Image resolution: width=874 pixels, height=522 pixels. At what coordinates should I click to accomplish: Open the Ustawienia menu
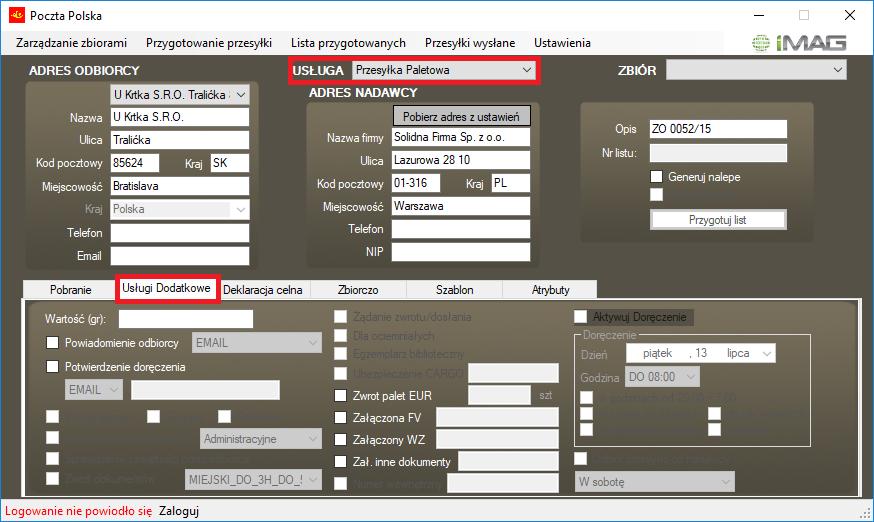pos(562,43)
